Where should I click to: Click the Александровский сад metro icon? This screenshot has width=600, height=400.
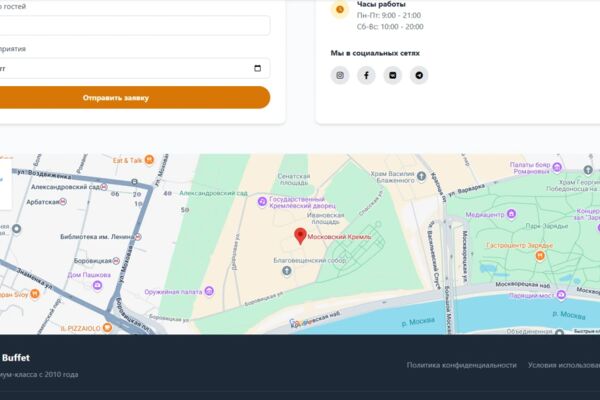point(104,187)
